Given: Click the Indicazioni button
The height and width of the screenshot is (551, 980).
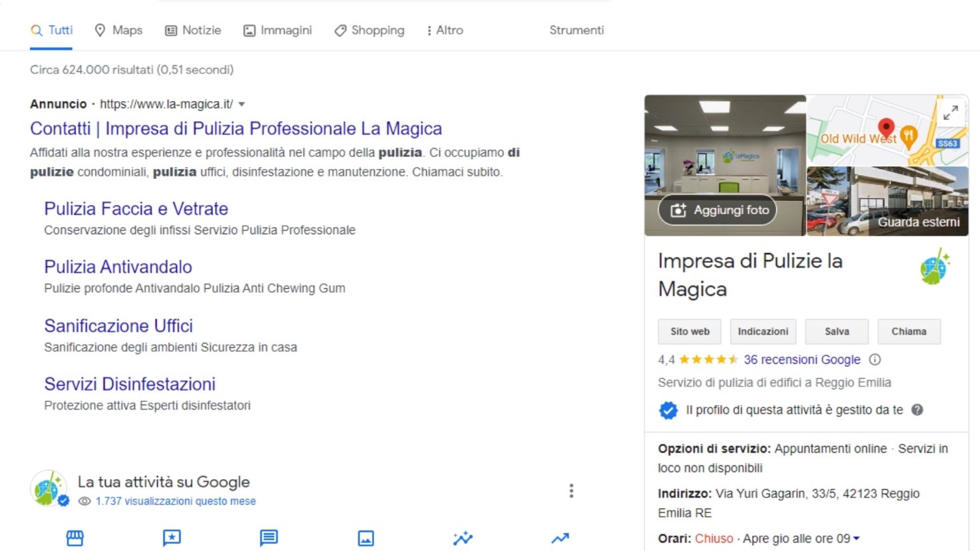Looking at the screenshot, I should point(763,331).
